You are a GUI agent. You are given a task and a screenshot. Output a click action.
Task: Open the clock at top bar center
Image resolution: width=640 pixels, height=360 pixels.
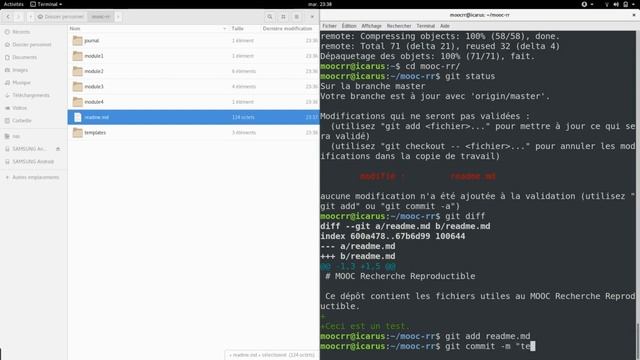(320, 4)
